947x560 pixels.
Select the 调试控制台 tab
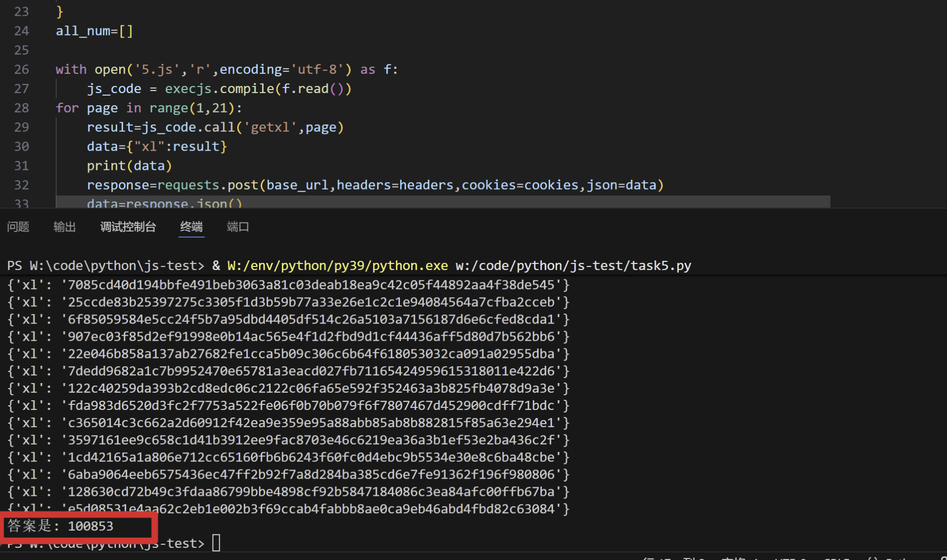[128, 227]
